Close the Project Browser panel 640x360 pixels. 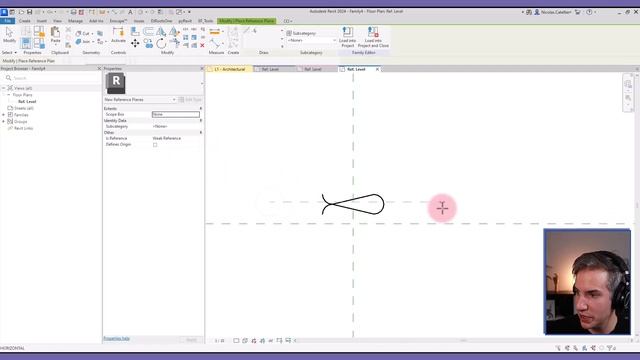[99, 69]
